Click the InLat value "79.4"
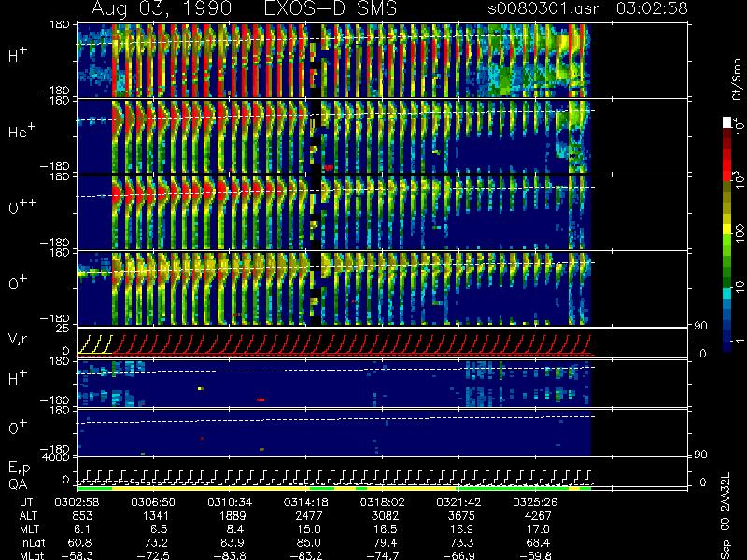Screen dimensions: 747x560 (386, 543)
